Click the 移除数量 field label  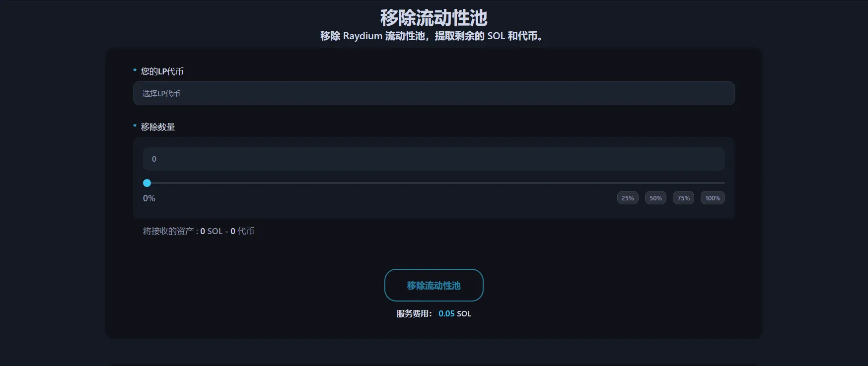(158, 127)
